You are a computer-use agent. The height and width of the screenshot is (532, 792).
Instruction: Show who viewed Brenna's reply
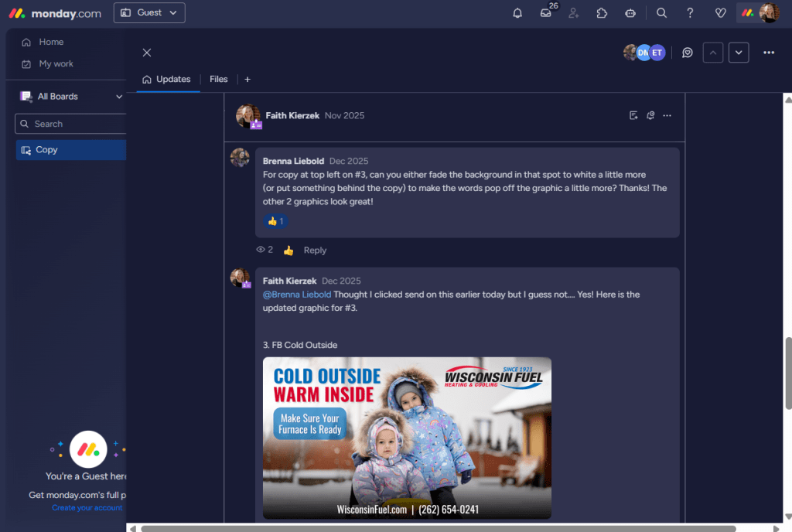pyautogui.click(x=264, y=250)
